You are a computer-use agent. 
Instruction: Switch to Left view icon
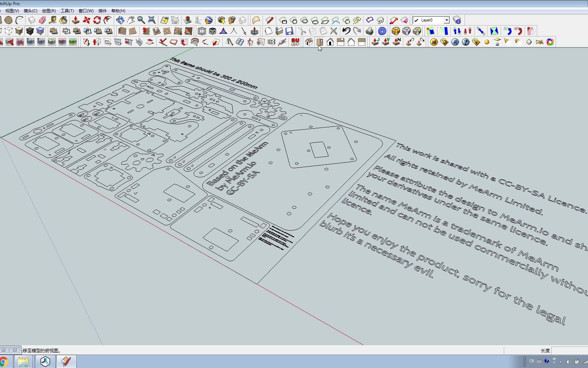362,42
